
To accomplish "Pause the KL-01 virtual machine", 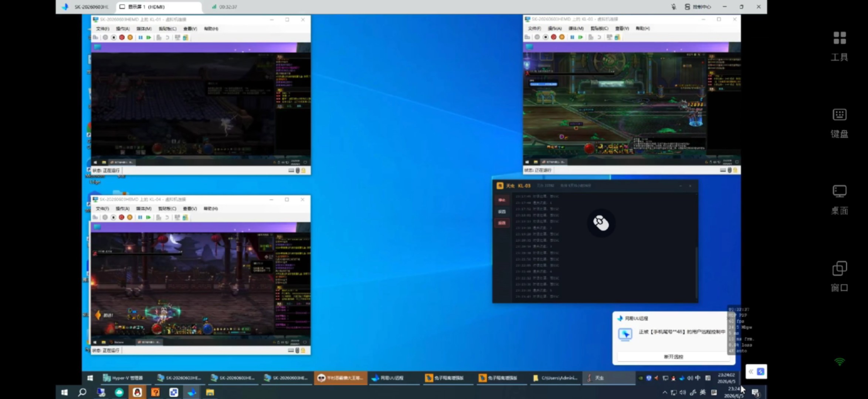I will pyautogui.click(x=140, y=37).
